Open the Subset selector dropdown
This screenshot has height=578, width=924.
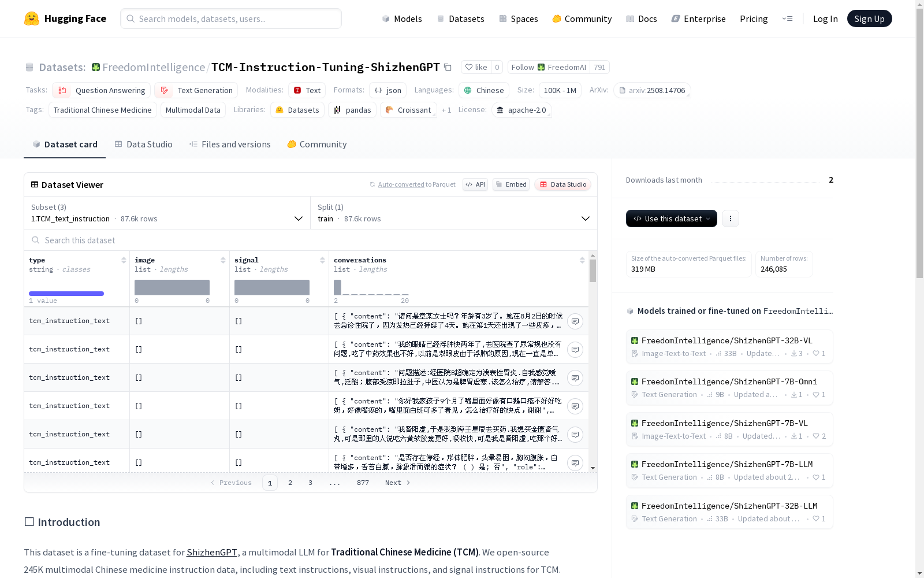point(167,213)
